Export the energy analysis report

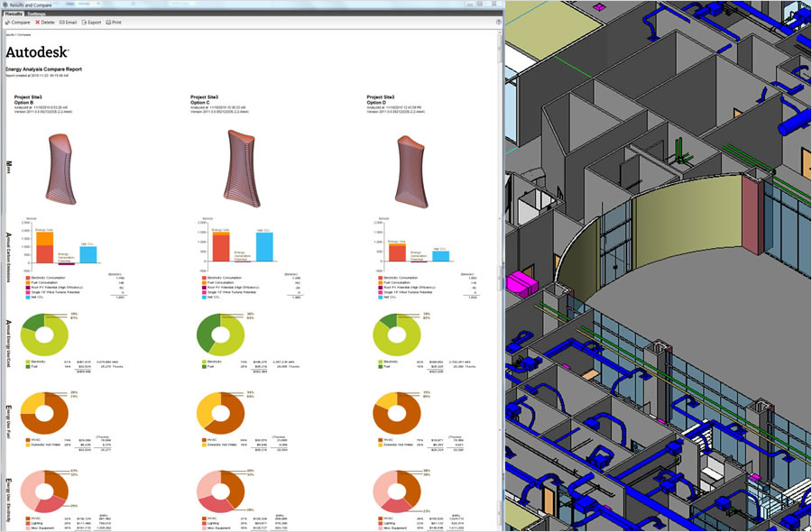(x=91, y=23)
